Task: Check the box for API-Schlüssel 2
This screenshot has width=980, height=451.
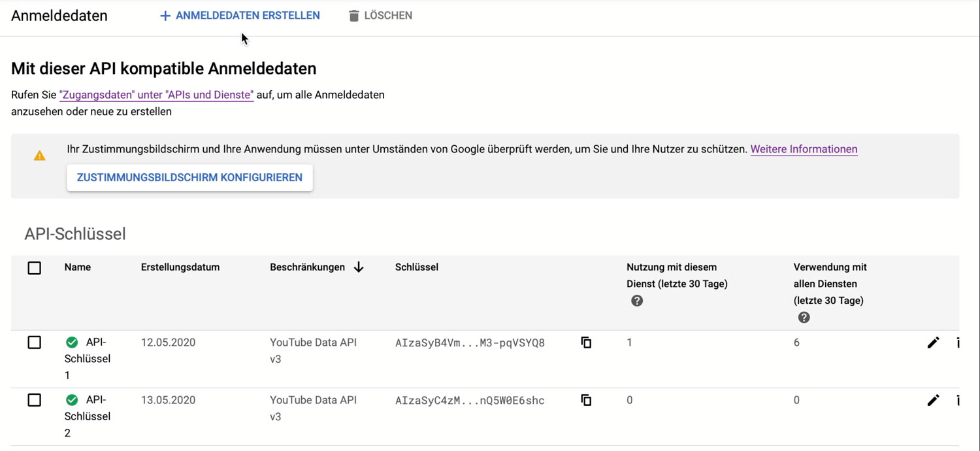Action: (35, 400)
